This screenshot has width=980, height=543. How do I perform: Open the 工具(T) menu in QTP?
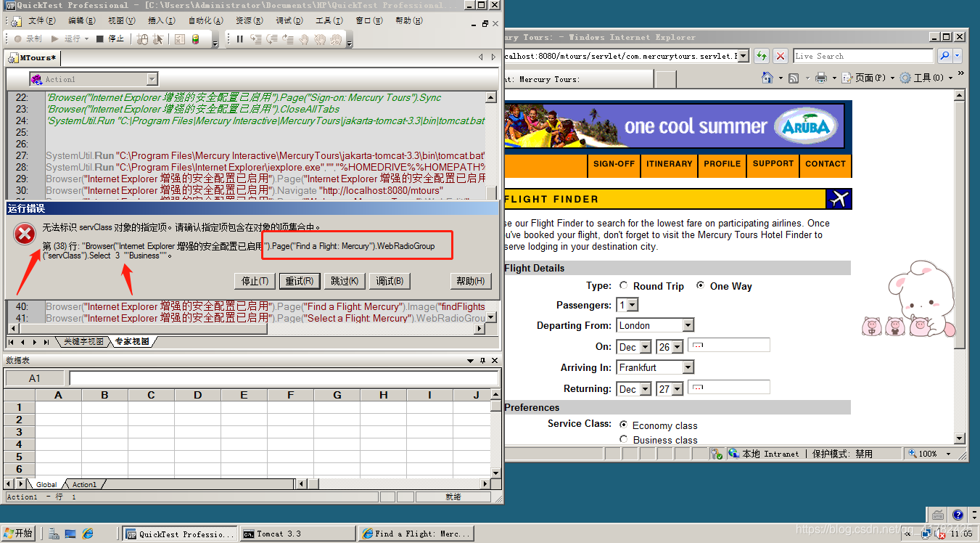329,21
